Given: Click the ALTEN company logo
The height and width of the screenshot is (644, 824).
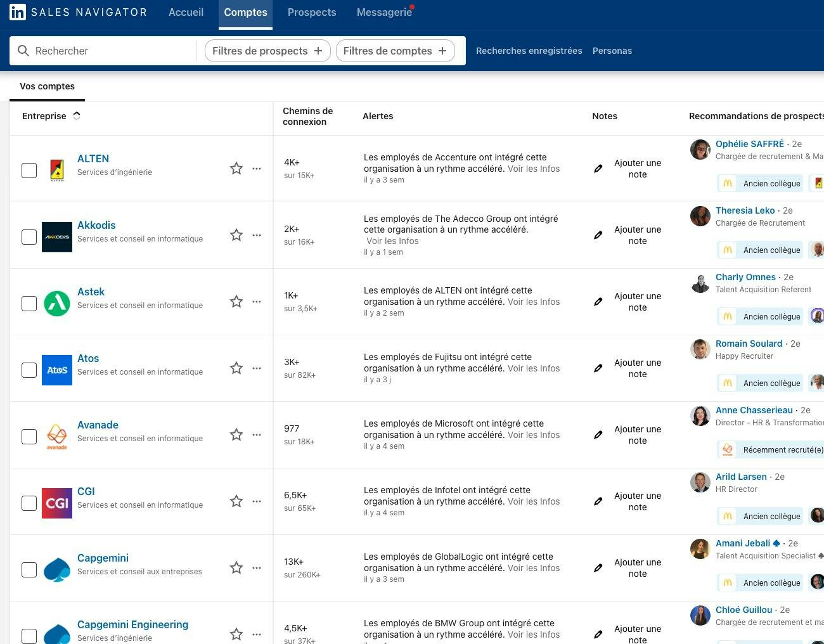Looking at the screenshot, I should pos(57,171).
